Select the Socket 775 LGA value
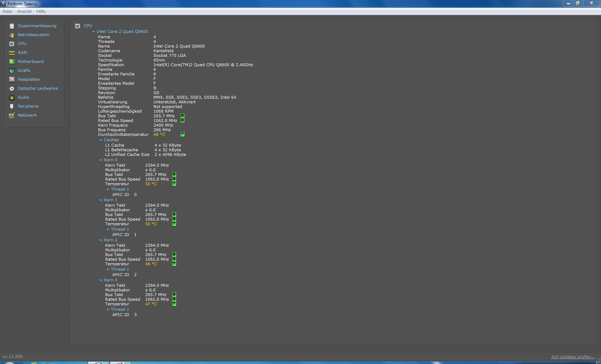This screenshot has height=364, width=601. click(170, 55)
